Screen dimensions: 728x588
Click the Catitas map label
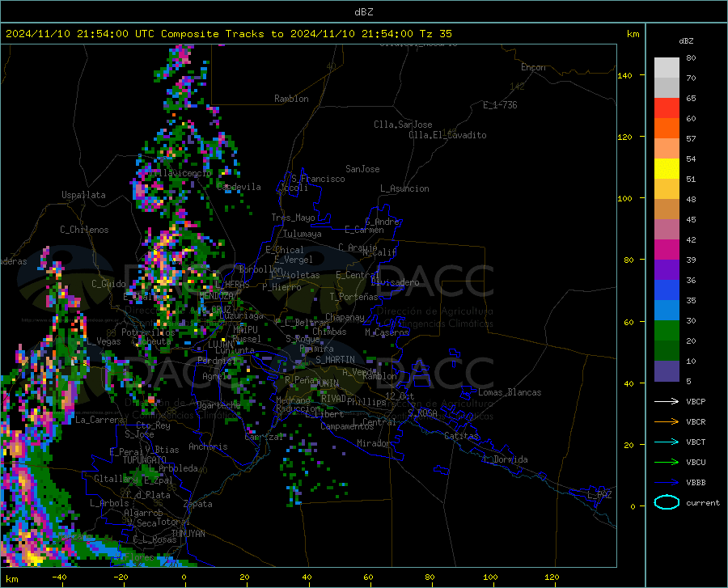(x=462, y=436)
